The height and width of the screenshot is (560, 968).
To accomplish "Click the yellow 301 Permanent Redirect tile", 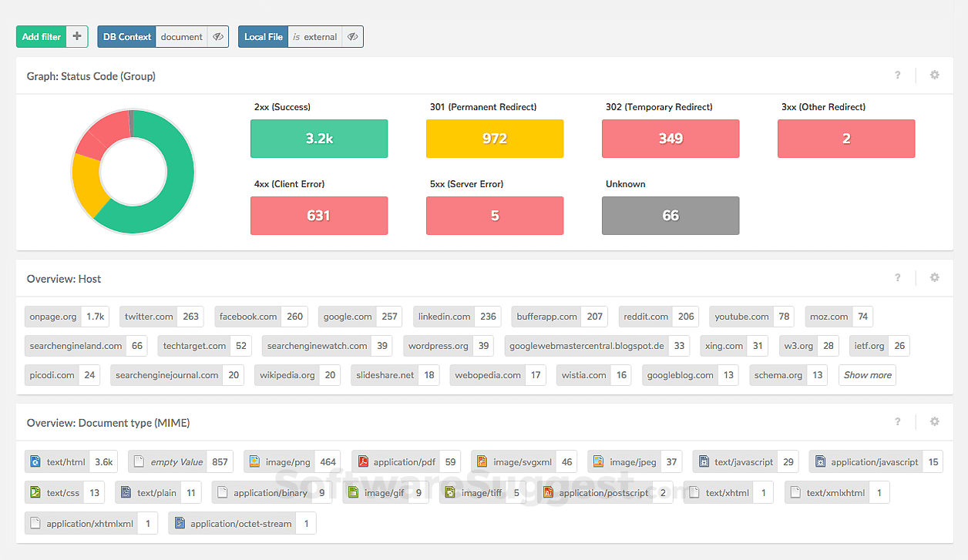I will (x=494, y=139).
